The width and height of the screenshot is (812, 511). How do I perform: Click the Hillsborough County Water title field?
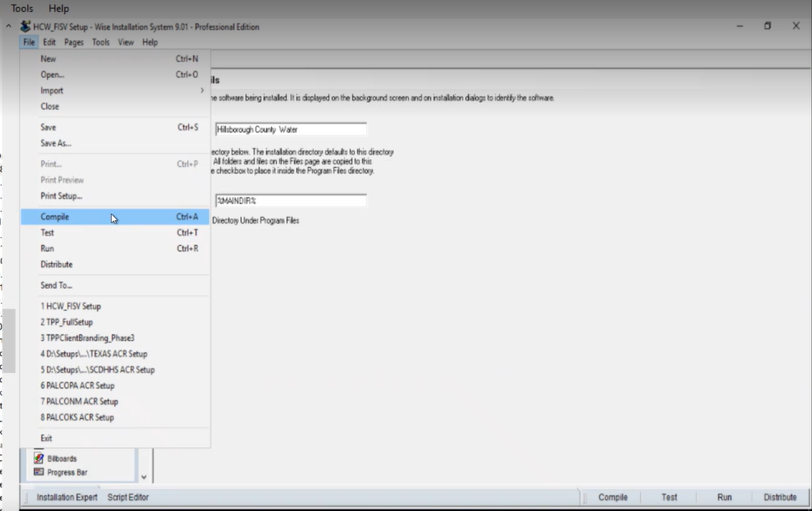[x=291, y=129]
